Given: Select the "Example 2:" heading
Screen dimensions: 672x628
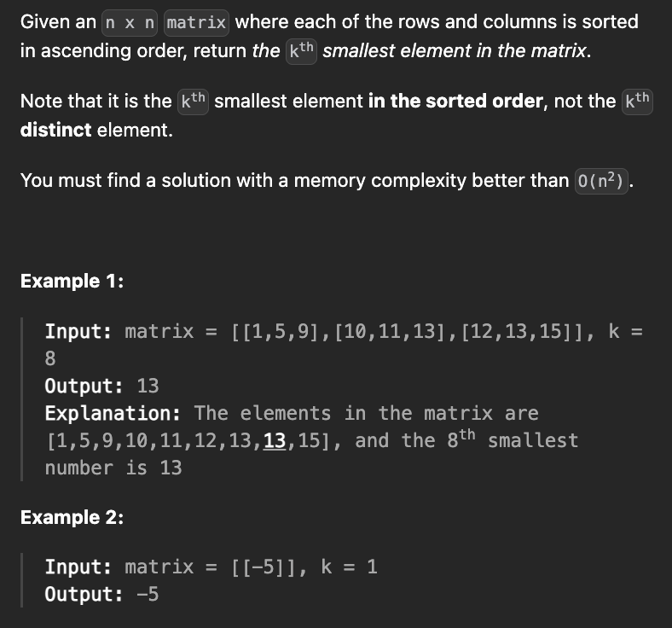Looking at the screenshot, I should (72, 517).
